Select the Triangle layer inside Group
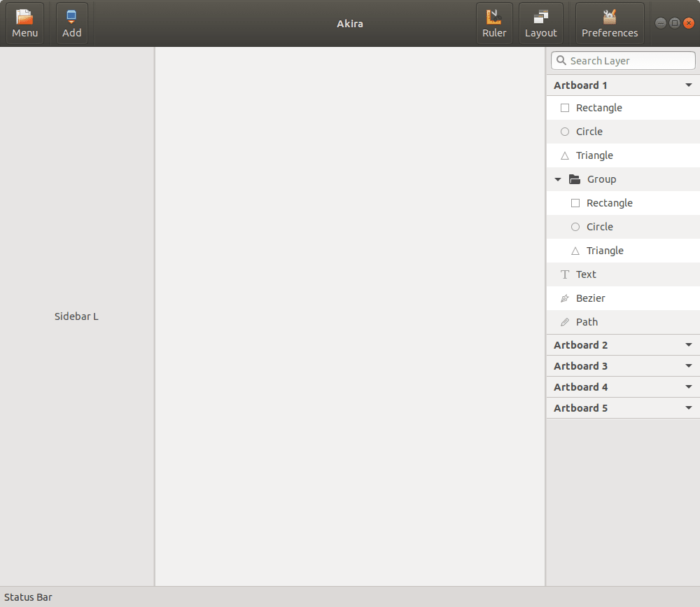The width and height of the screenshot is (700, 607). (623, 251)
